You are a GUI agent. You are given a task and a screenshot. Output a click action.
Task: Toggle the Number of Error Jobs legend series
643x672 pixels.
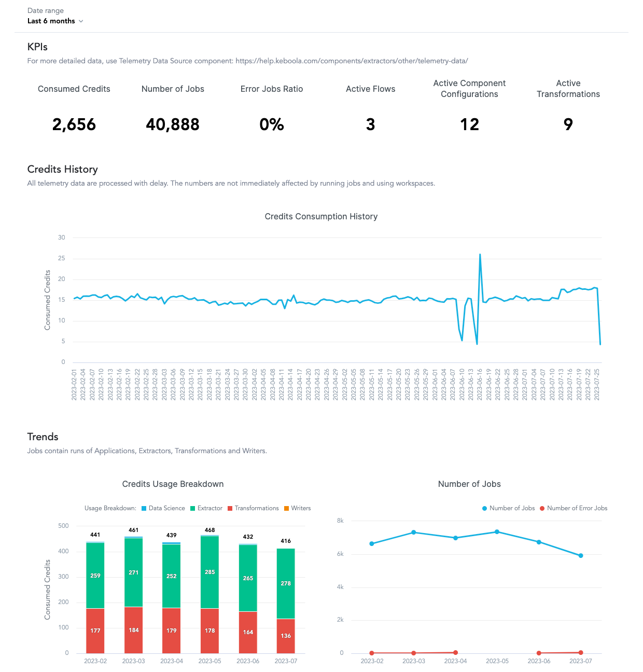(574, 509)
